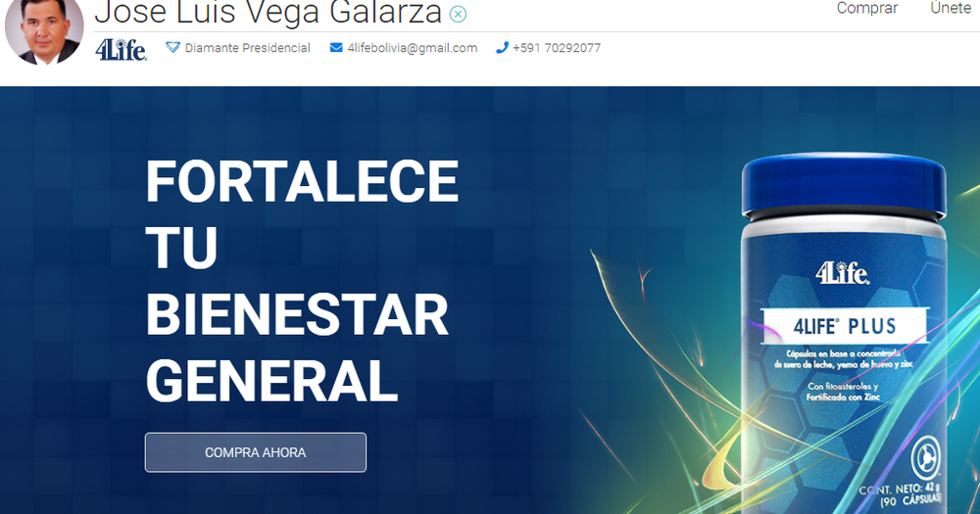The width and height of the screenshot is (980, 514).
Task: Click the Diamante Presidencial rank label
Action: pyautogui.click(x=248, y=48)
